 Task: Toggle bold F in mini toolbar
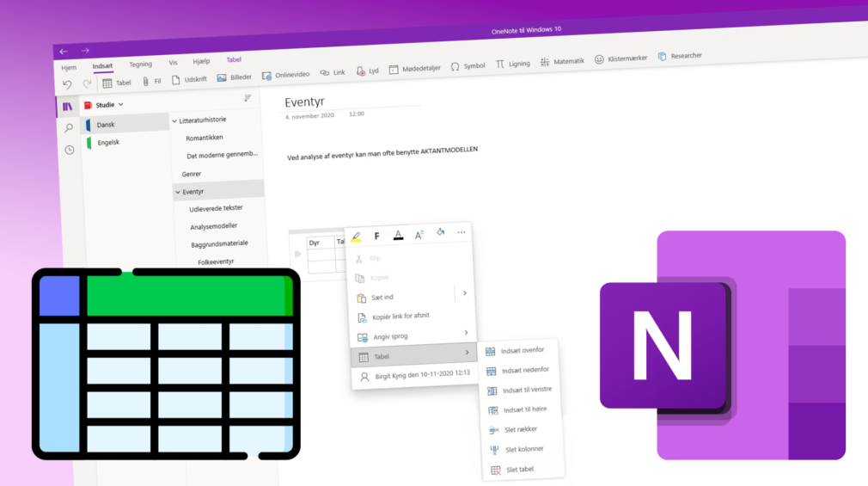pyautogui.click(x=377, y=236)
